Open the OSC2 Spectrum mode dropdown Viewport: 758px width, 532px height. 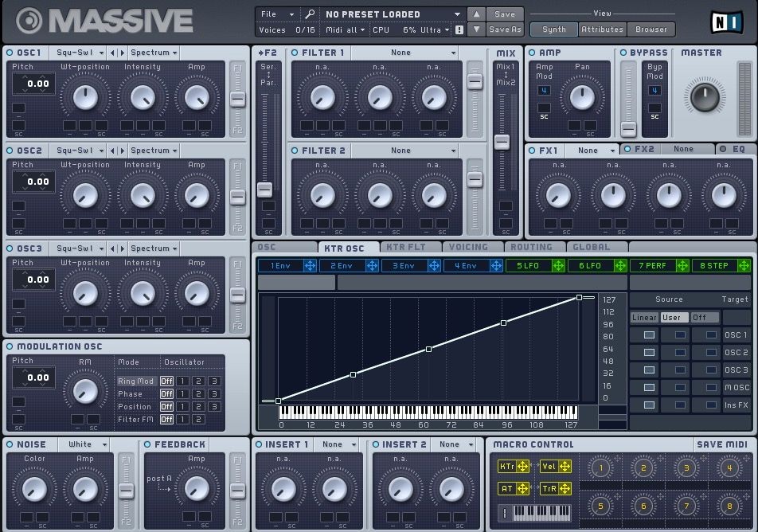coord(154,151)
